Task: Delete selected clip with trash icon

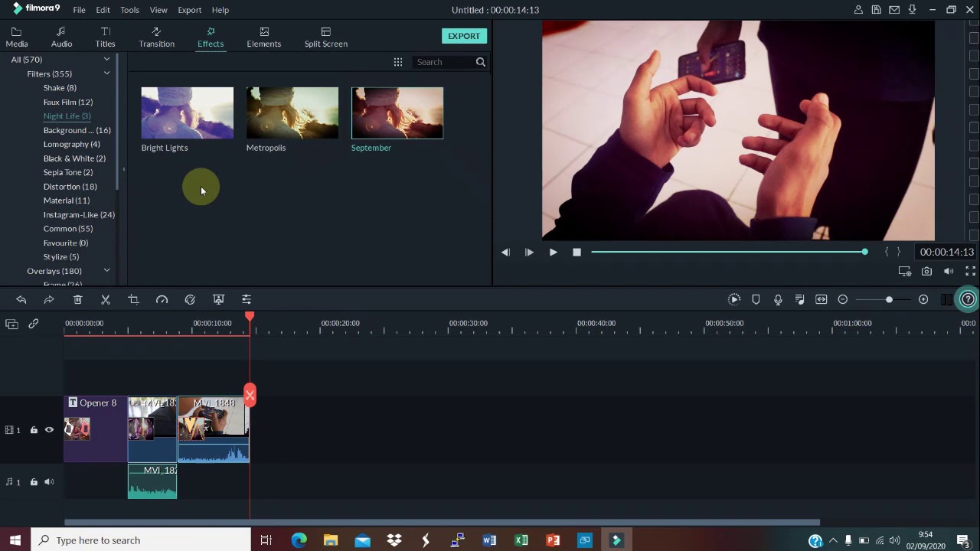Action: pos(77,299)
